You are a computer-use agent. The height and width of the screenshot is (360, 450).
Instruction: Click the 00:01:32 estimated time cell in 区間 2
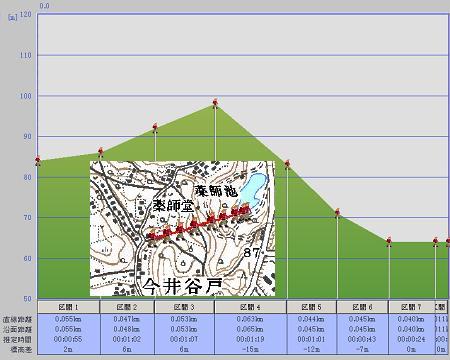[x=127, y=339]
